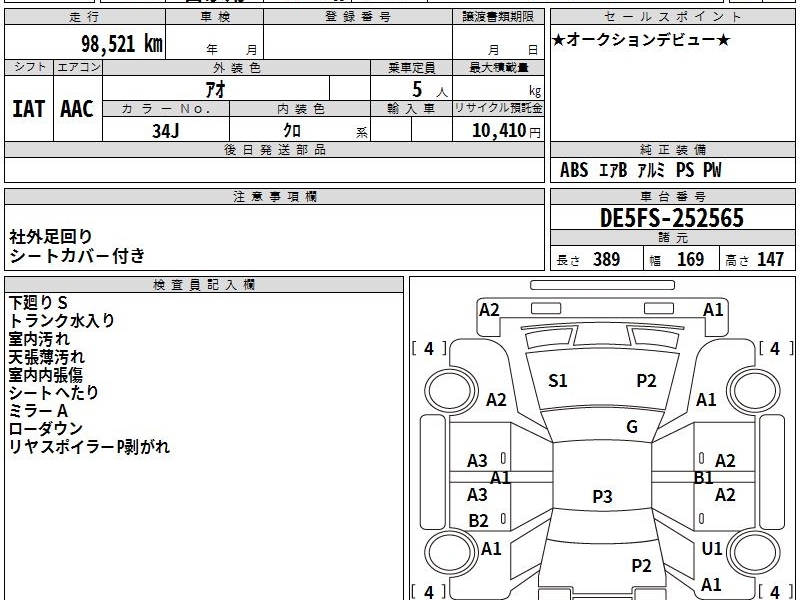Select the color code 34J
This screenshot has width=800, height=600.
coord(166,131)
